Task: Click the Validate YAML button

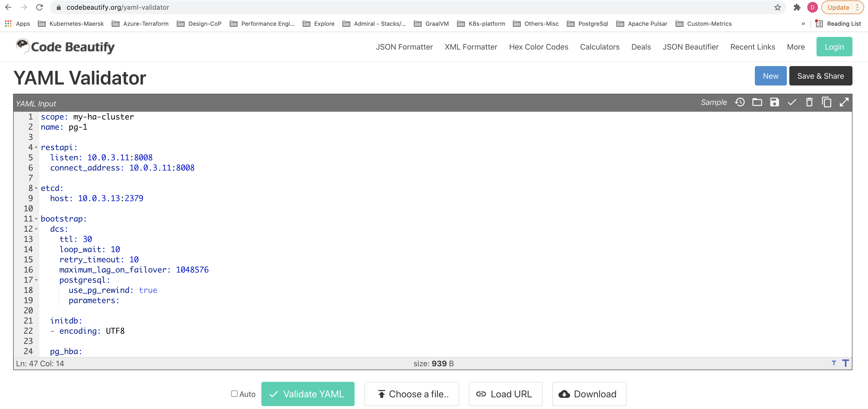Action: (x=308, y=394)
